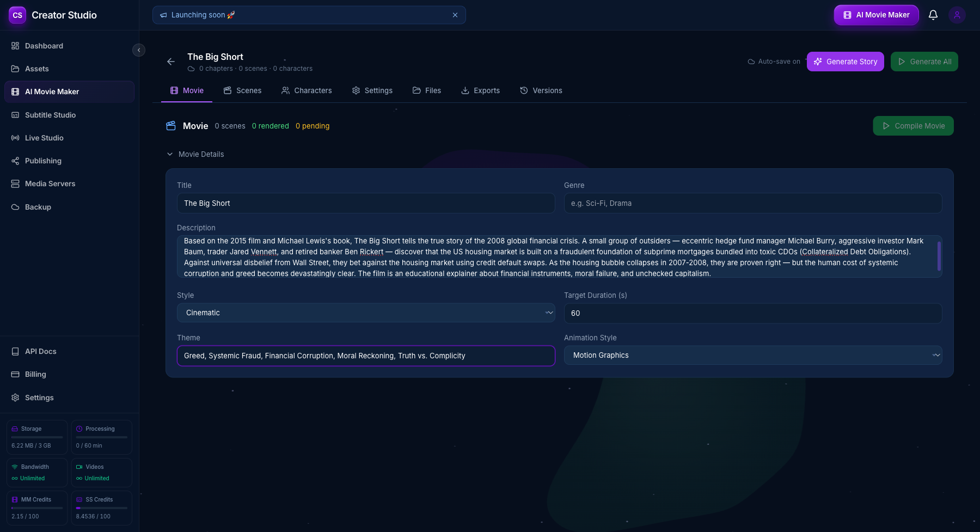Switch to the Movie tab

tap(187, 90)
